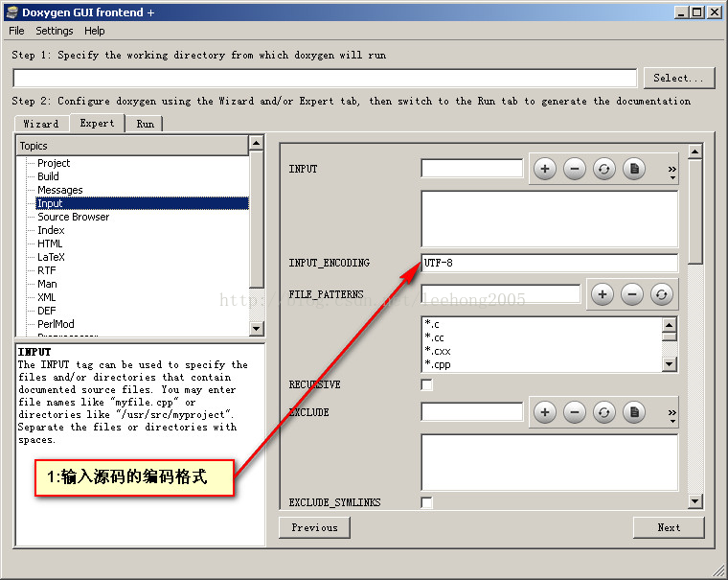Reset INPUT value with refresh icon
The image size is (728, 580).
pyautogui.click(x=604, y=169)
